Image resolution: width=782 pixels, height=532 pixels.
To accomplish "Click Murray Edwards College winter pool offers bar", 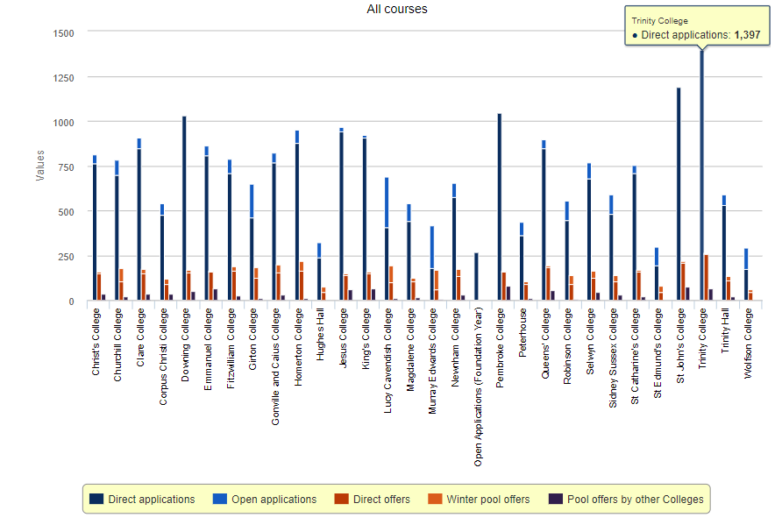I will coord(437,280).
